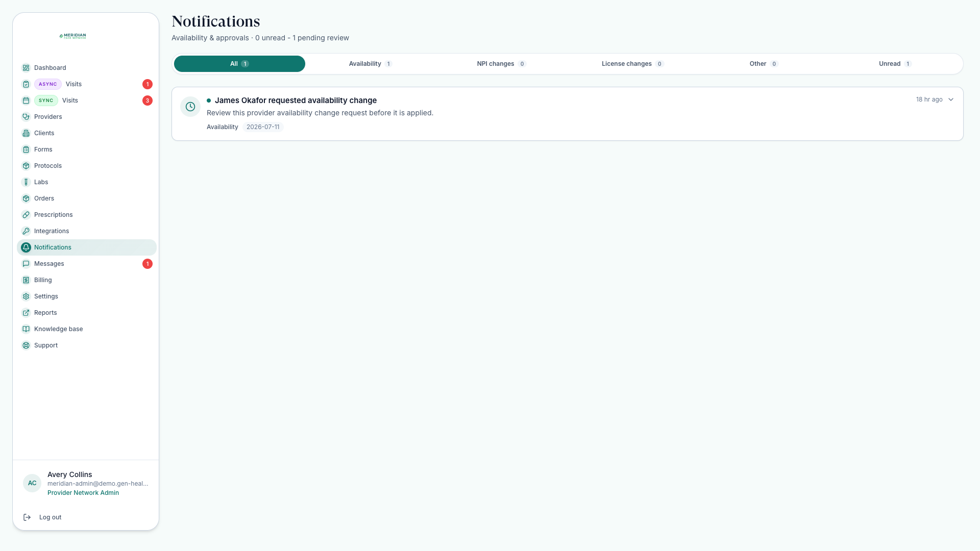The height and width of the screenshot is (551, 980).
Task: Click the '2026-07-11' date tag
Action: coord(263,127)
